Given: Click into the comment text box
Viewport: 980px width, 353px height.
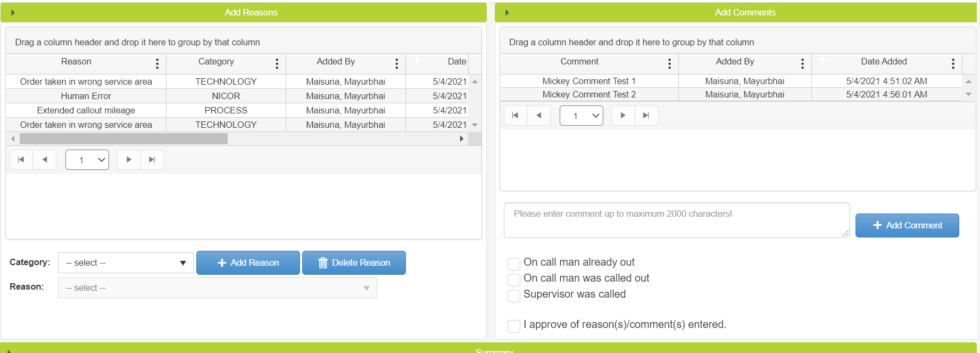Looking at the screenshot, I should (676, 220).
